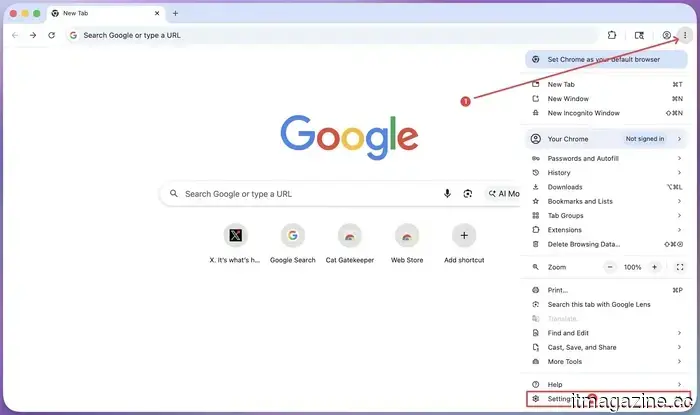Click the Google logo on the page
The width and height of the screenshot is (700, 415).
click(349, 137)
